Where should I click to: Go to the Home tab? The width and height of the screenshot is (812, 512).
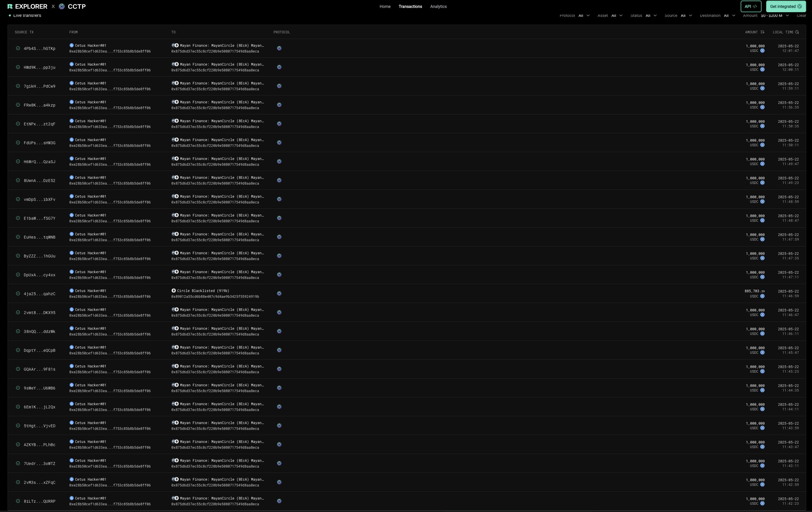tap(385, 6)
